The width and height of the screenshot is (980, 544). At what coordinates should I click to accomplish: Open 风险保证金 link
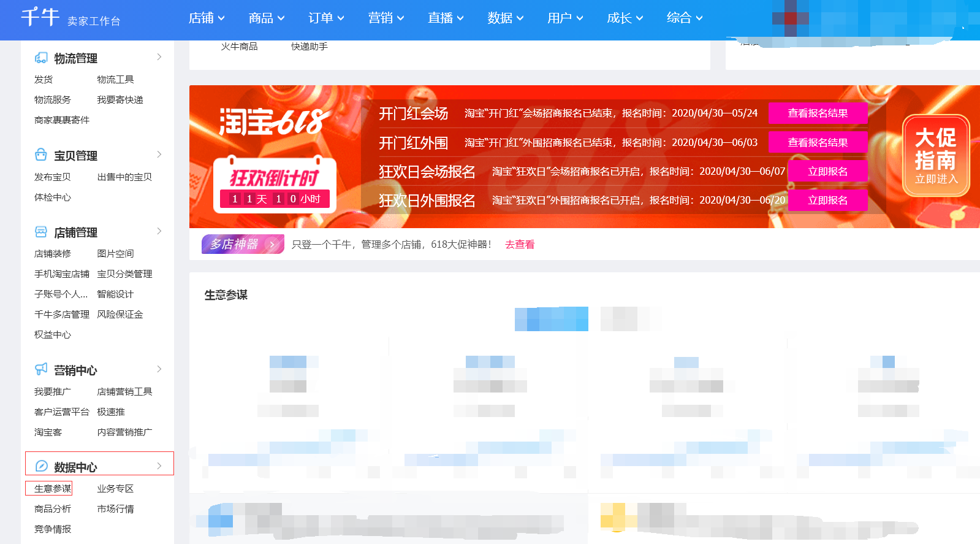120,314
